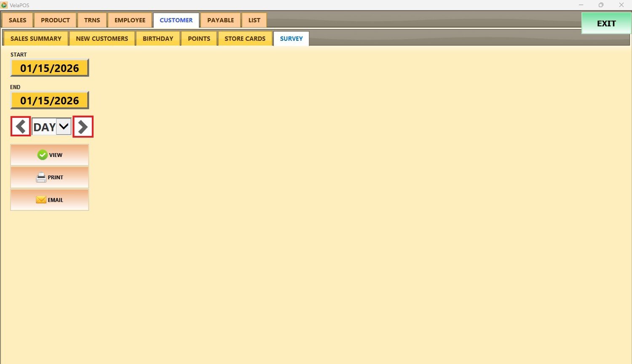The image size is (632, 364).
Task: Click the previous period left arrow
Action: [x=21, y=127]
